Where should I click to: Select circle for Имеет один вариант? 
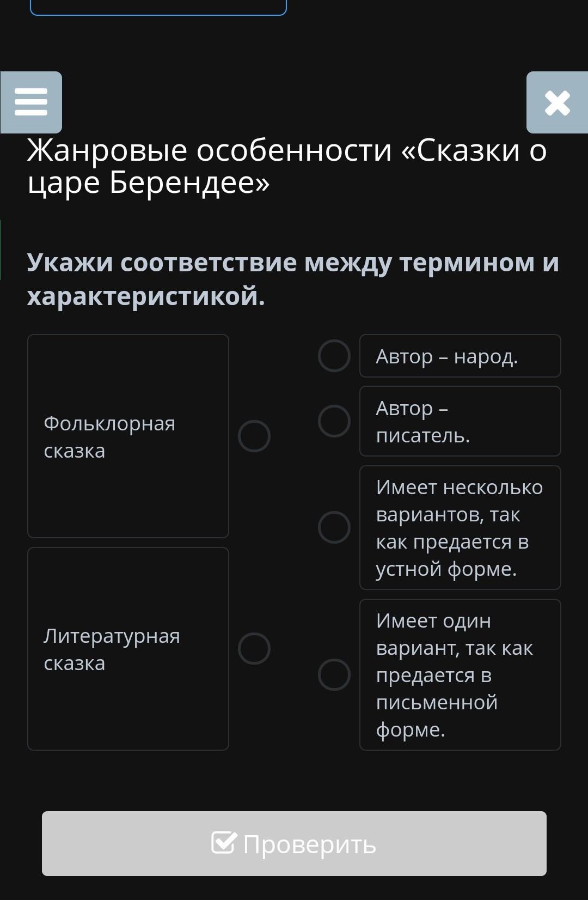pos(334,674)
